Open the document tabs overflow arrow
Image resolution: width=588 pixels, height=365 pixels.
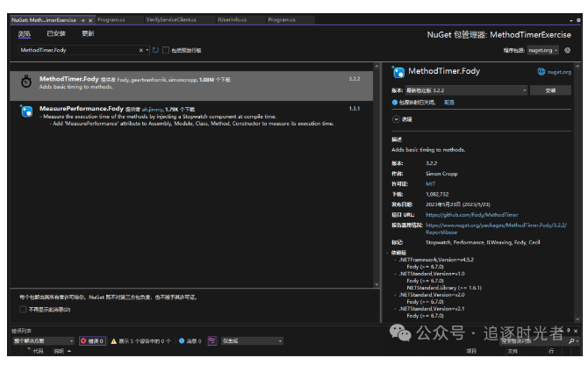(571, 20)
